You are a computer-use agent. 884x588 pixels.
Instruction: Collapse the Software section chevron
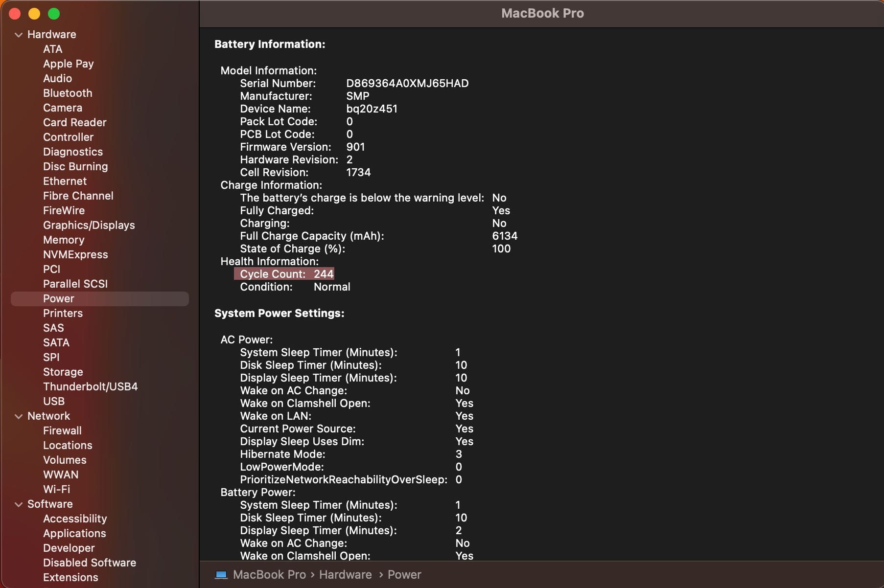click(x=19, y=504)
